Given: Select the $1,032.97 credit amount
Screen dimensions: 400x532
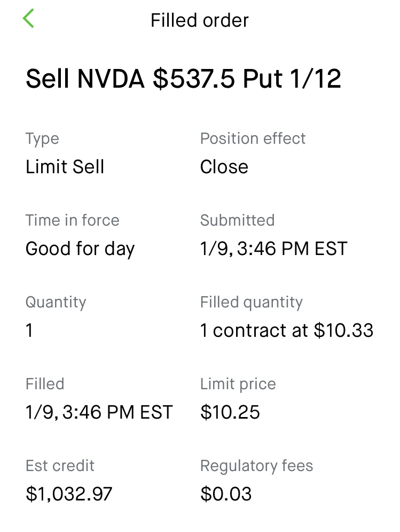Looking at the screenshot, I should [69, 494].
